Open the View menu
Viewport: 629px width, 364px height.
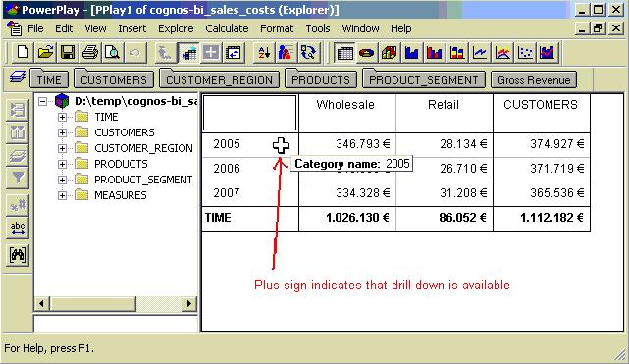tap(95, 28)
